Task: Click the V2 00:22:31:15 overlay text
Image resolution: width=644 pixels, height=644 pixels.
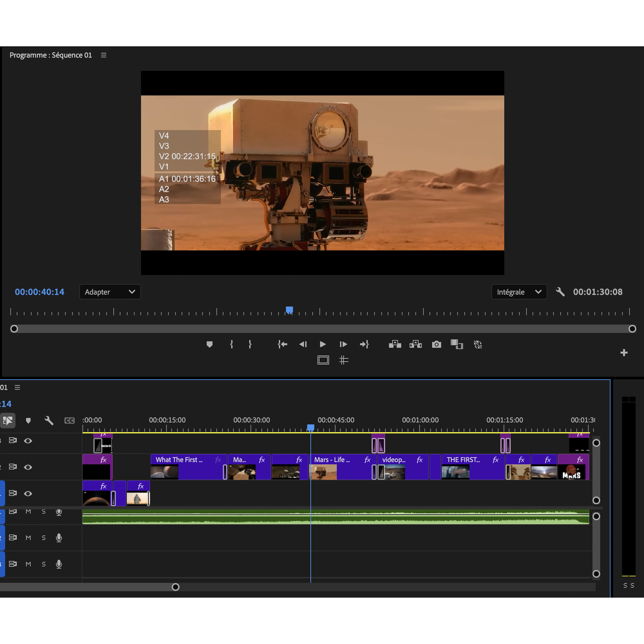Action: click(x=187, y=156)
